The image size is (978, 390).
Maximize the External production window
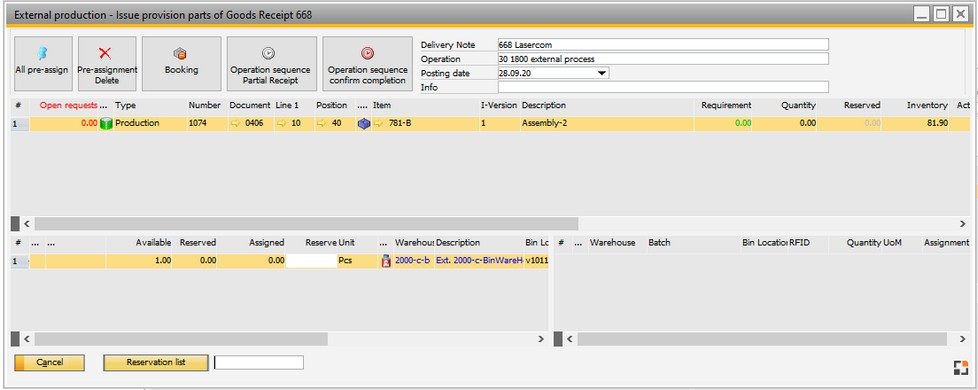pos(941,14)
